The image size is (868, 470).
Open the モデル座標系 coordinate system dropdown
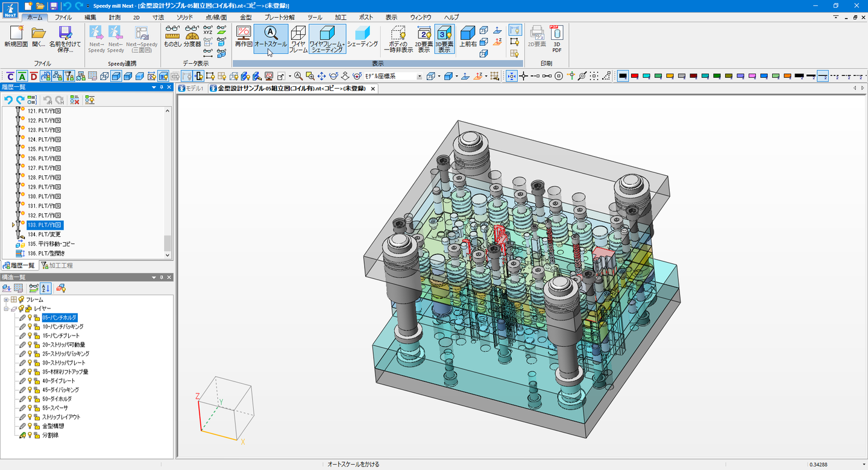click(x=419, y=77)
